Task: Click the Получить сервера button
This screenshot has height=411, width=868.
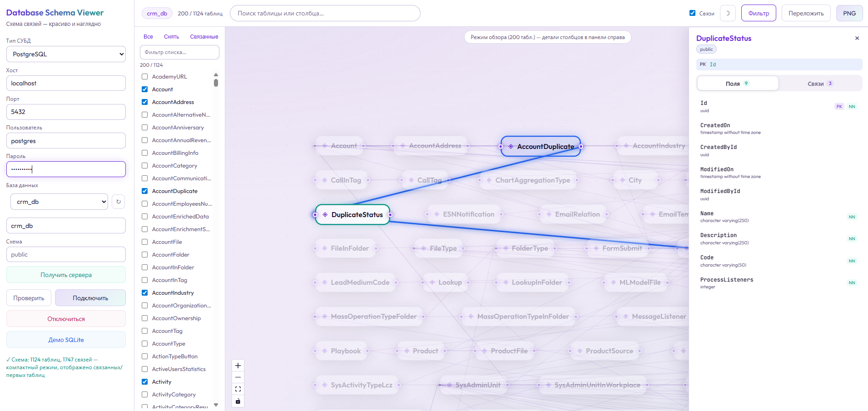Action: (x=66, y=275)
